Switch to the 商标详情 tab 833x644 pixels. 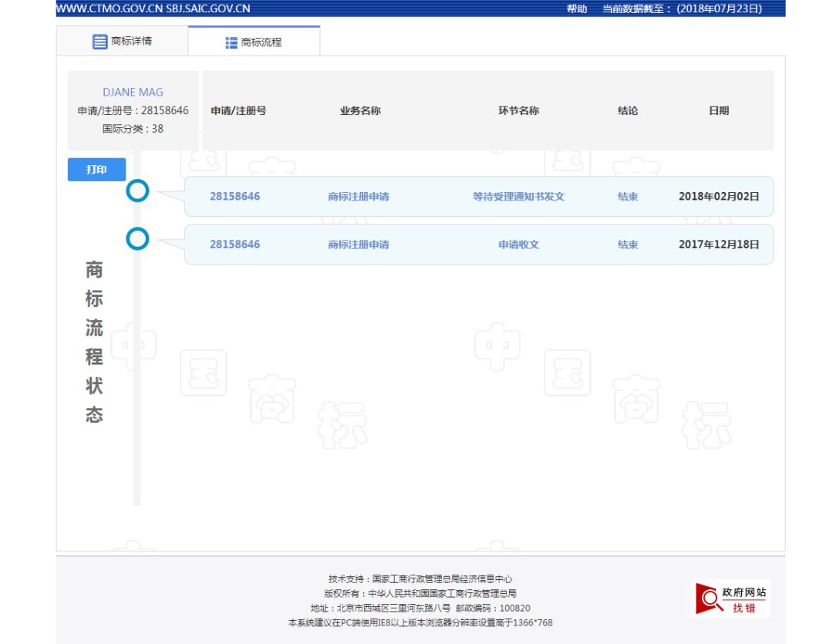pos(122,42)
